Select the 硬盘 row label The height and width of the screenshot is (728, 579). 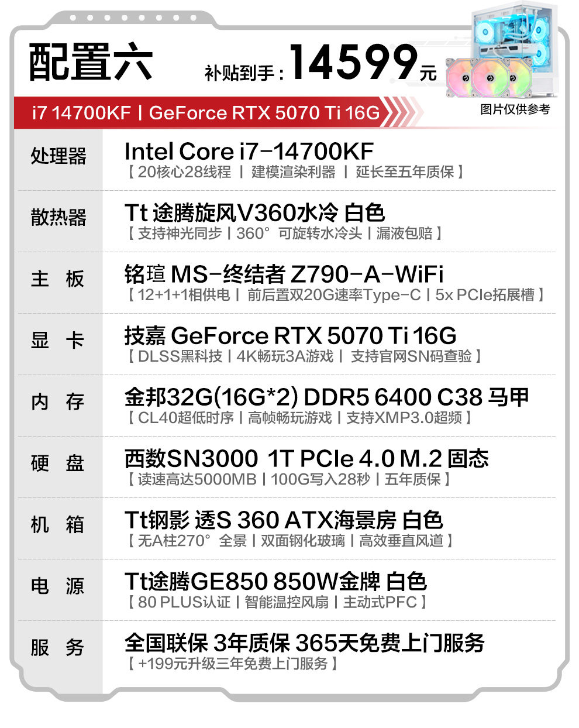pyautogui.click(x=58, y=463)
